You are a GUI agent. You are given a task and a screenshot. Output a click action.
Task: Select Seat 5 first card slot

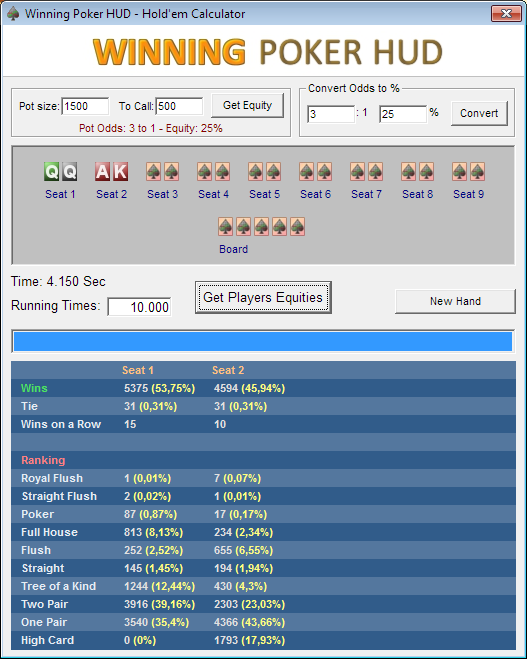(x=256, y=171)
